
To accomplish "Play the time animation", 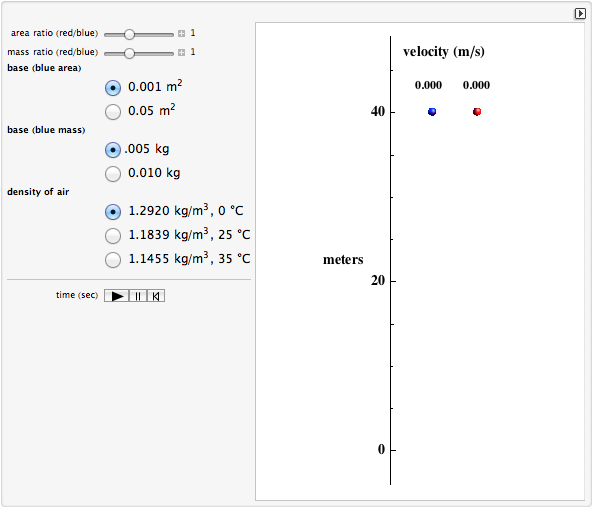I will (117, 296).
